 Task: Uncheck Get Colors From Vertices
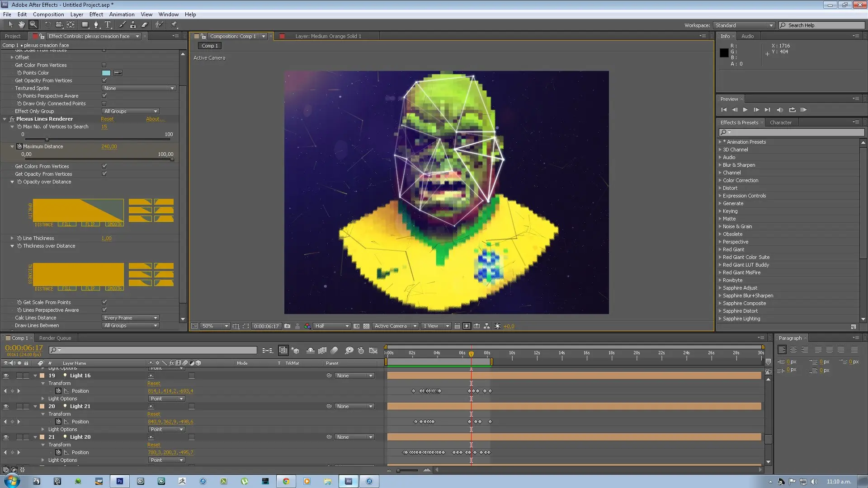[x=104, y=166]
